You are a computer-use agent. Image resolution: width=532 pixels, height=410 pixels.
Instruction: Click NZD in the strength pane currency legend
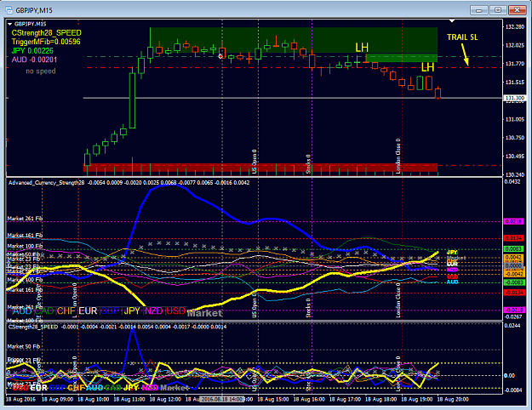[154, 310]
